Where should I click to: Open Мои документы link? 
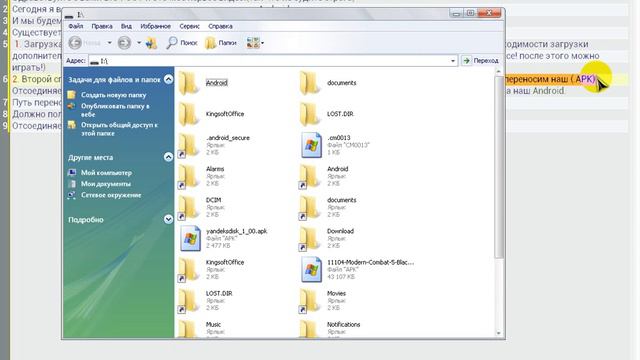(x=106, y=184)
